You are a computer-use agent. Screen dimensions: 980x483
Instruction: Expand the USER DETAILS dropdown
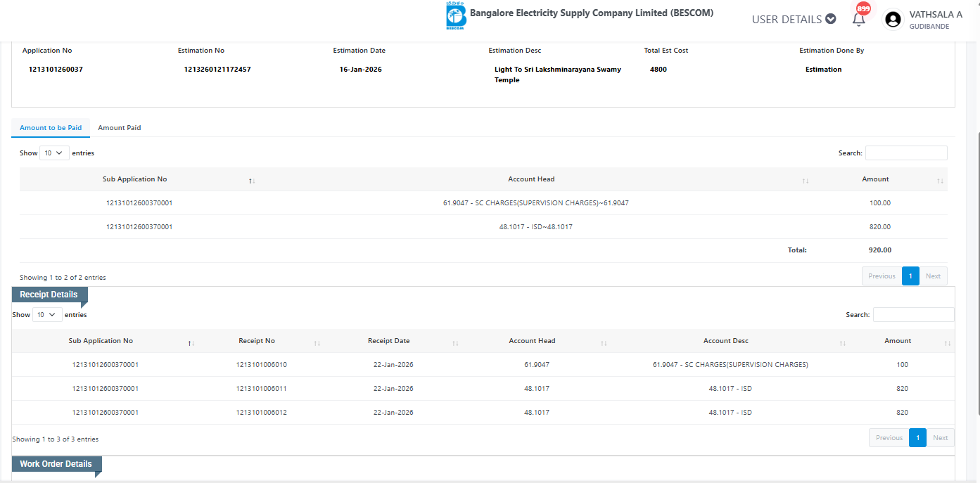click(794, 20)
